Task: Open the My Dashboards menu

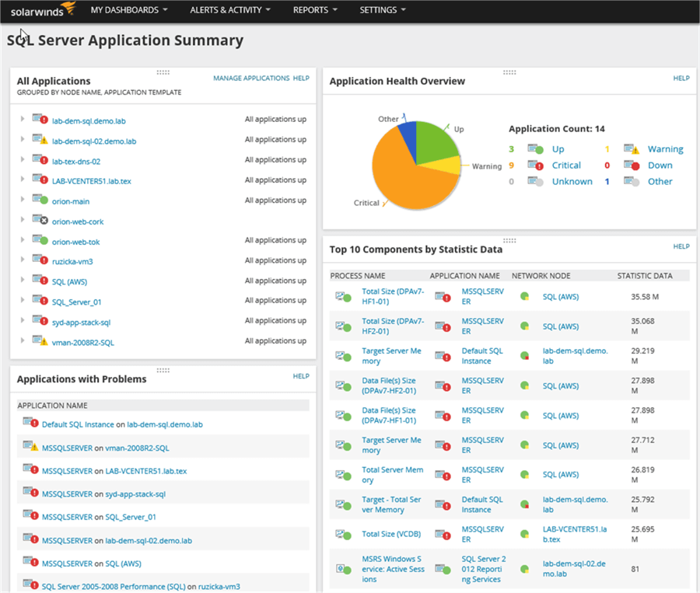Action: pyautogui.click(x=129, y=10)
